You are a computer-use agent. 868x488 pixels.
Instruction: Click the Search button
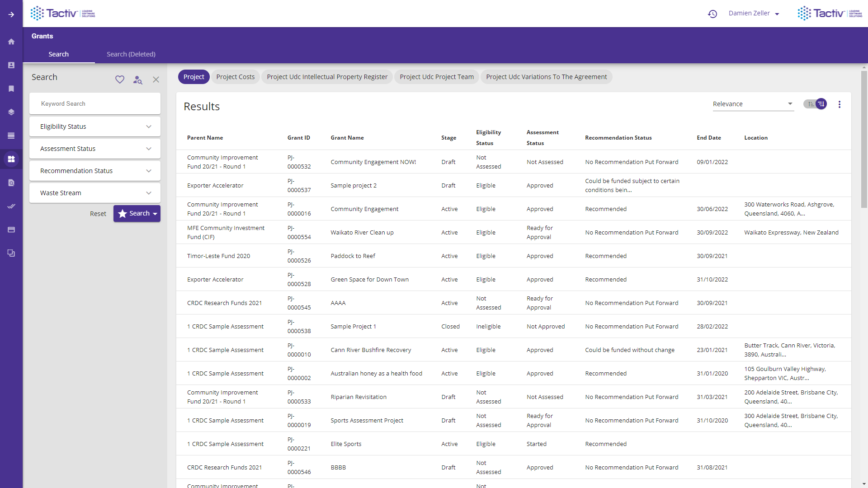pos(134,214)
